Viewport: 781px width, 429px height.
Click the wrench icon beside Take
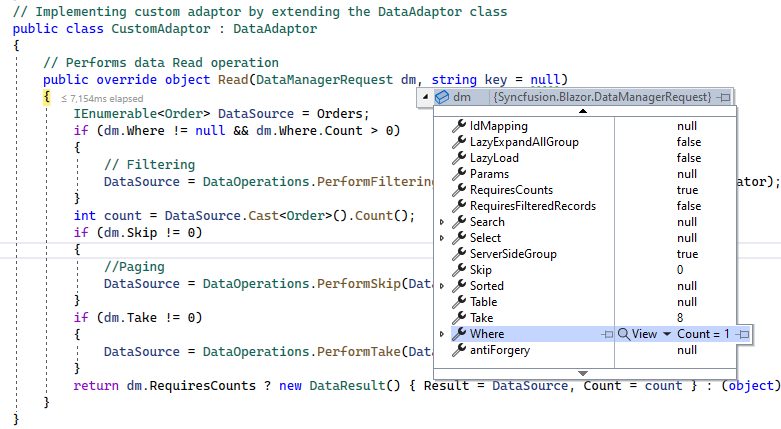point(459,317)
